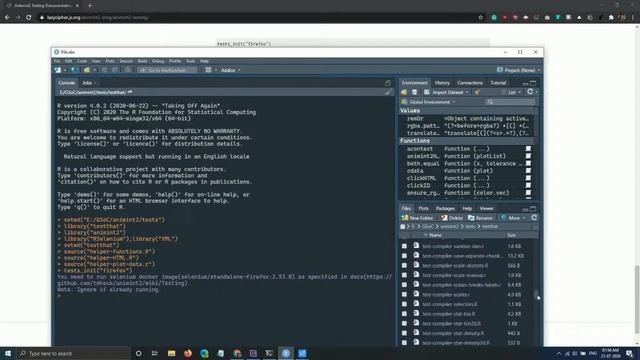Check the box for test-compiler-scales.r

point(404,294)
